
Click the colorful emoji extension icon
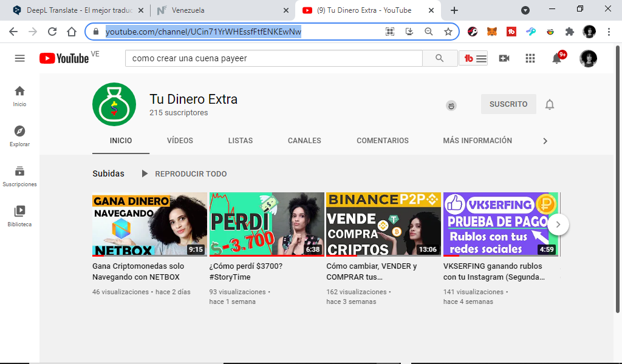coord(550,32)
